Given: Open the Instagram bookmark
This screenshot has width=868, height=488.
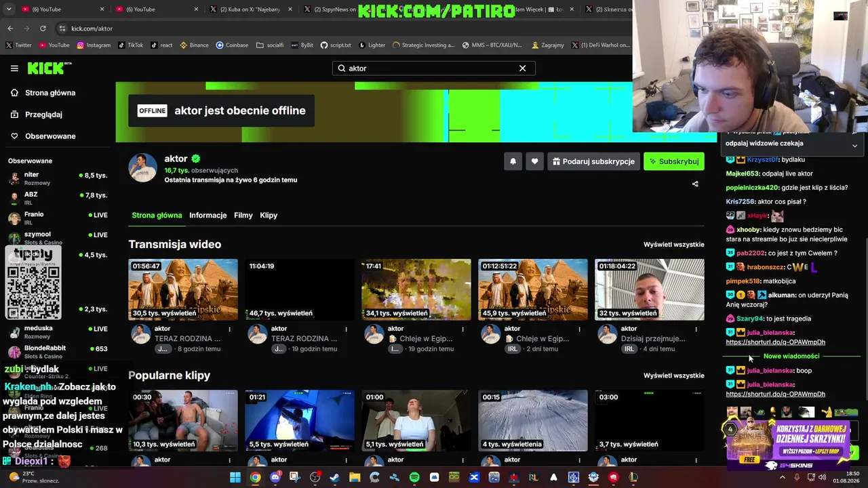Looking at the screenshot, I should pos(94,45).
